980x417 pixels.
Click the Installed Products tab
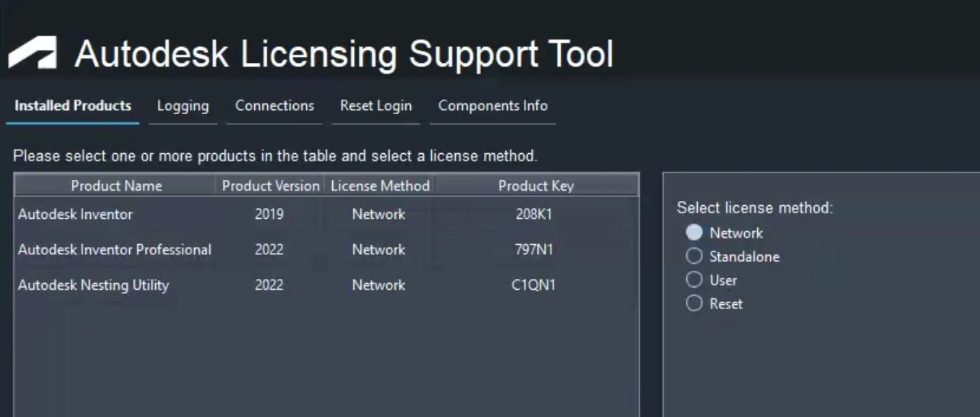[71, 106]
